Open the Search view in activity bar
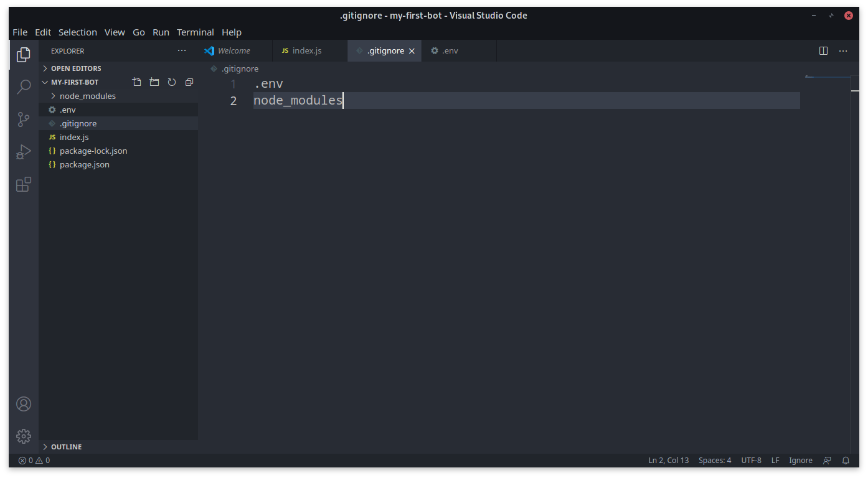This screenshot has width=868, height=478. click(x=24, y=87)
